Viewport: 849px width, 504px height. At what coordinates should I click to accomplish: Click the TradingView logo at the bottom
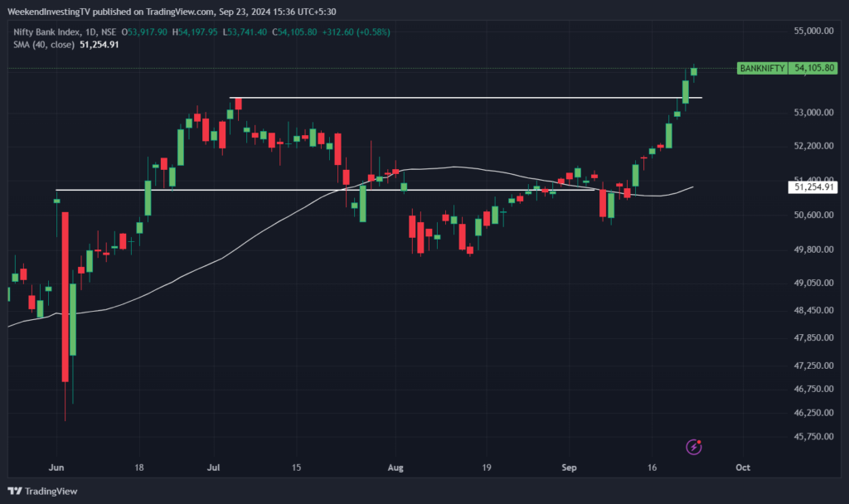coord(43,491)
